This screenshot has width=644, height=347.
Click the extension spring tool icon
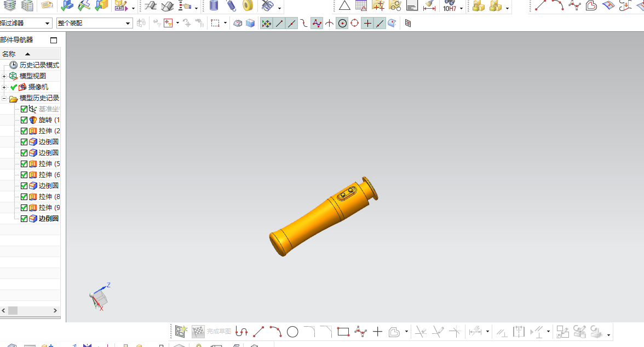[231, 5]
